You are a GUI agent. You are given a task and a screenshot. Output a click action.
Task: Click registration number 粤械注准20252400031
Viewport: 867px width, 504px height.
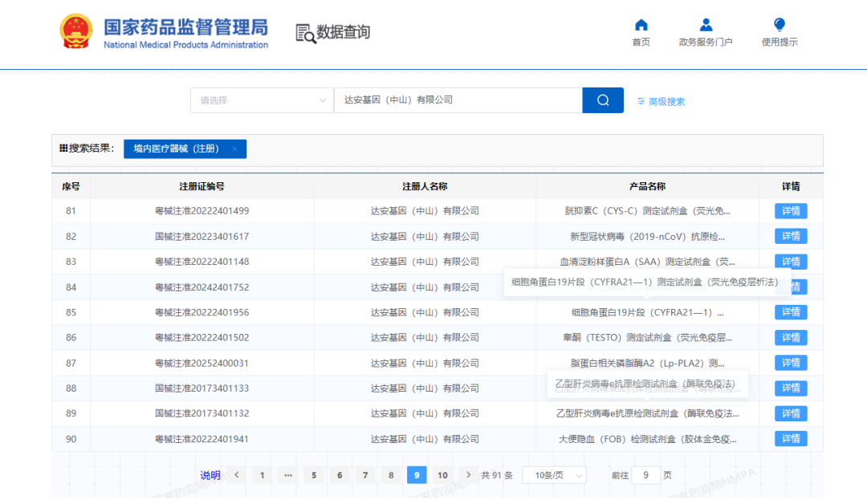[x=201, y=363]
